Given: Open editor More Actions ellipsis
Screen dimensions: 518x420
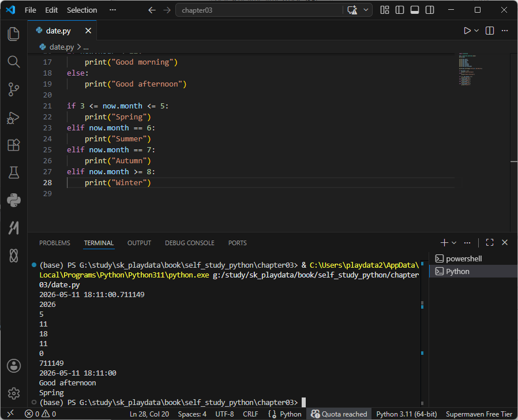Looking at the screenshot, I should click(x=505, y=31).
